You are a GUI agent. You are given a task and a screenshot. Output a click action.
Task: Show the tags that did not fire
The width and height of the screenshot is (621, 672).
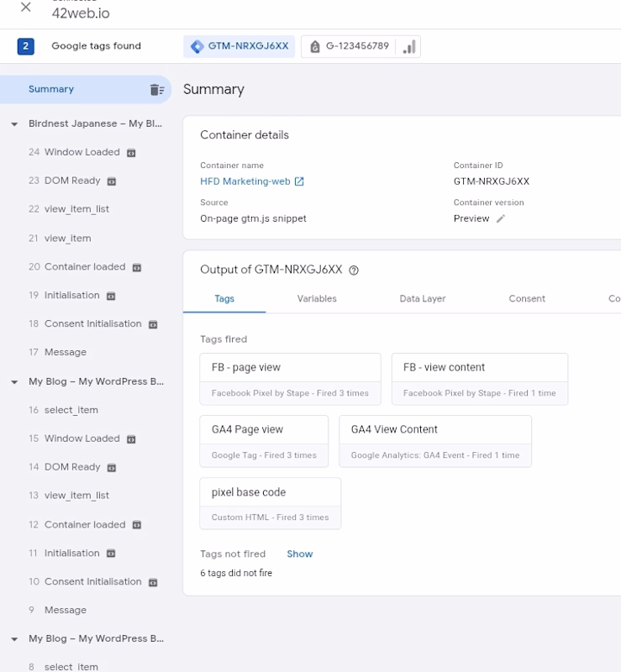click(x=300, y=554)
